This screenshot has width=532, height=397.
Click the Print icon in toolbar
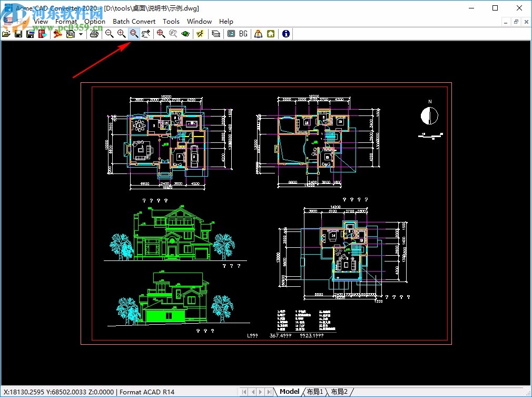pyautogui.click(x=94, y=34)
